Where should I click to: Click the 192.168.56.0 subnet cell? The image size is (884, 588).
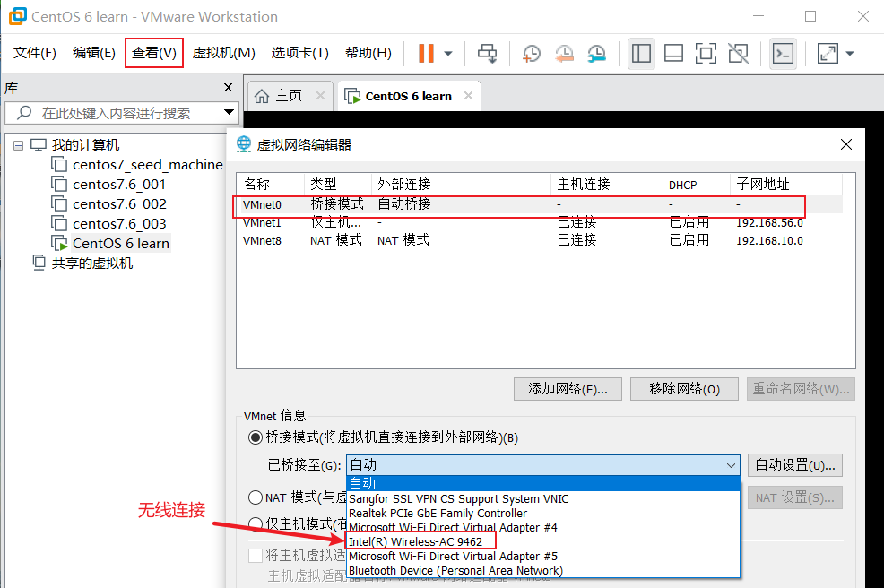tap(769, 222)
